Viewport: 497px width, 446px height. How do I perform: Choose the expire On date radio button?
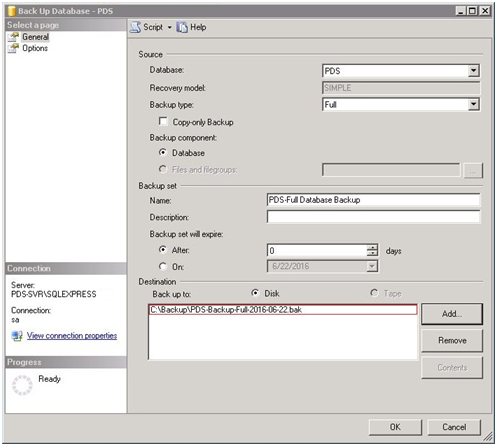tap(163, 266)
